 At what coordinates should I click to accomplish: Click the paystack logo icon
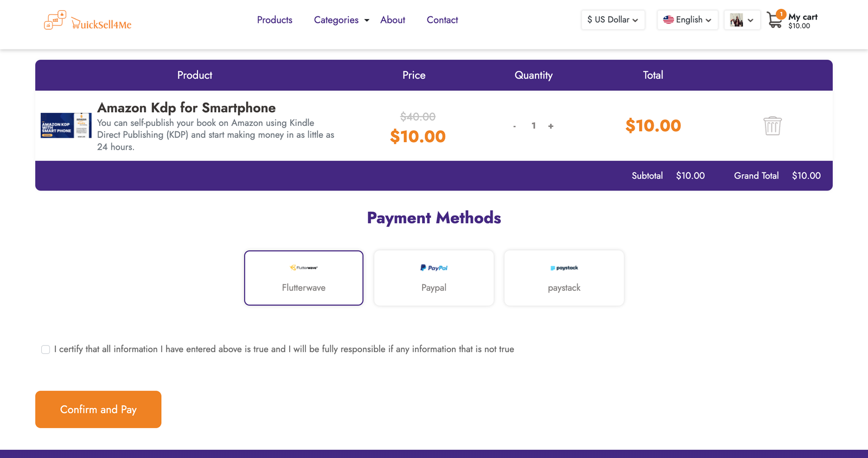coord(564,268)
